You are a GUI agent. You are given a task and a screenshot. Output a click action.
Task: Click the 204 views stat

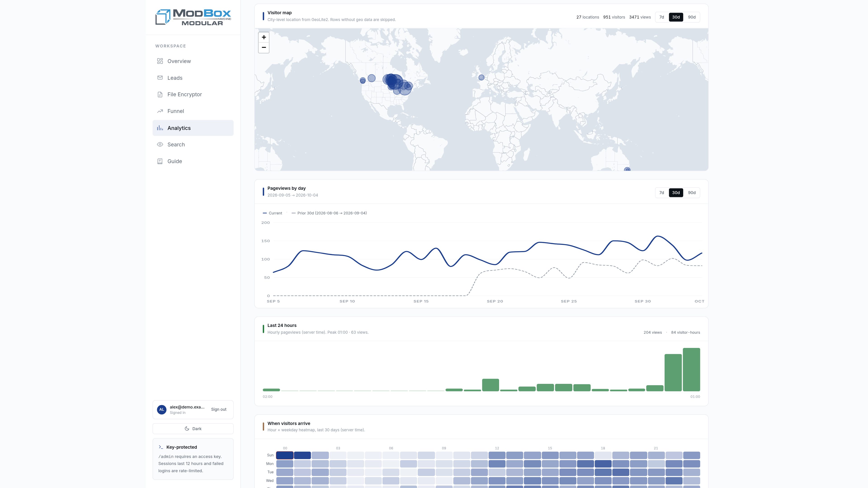pos(653,332)
